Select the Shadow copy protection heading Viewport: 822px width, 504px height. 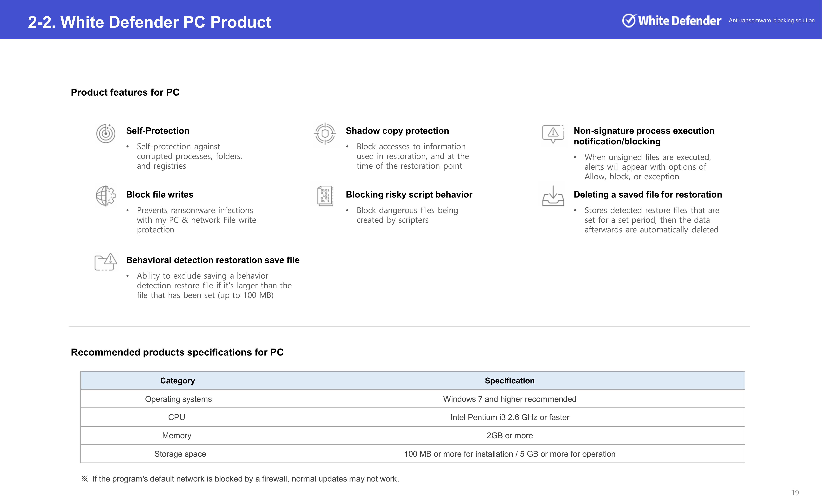(x=397, y=131)
